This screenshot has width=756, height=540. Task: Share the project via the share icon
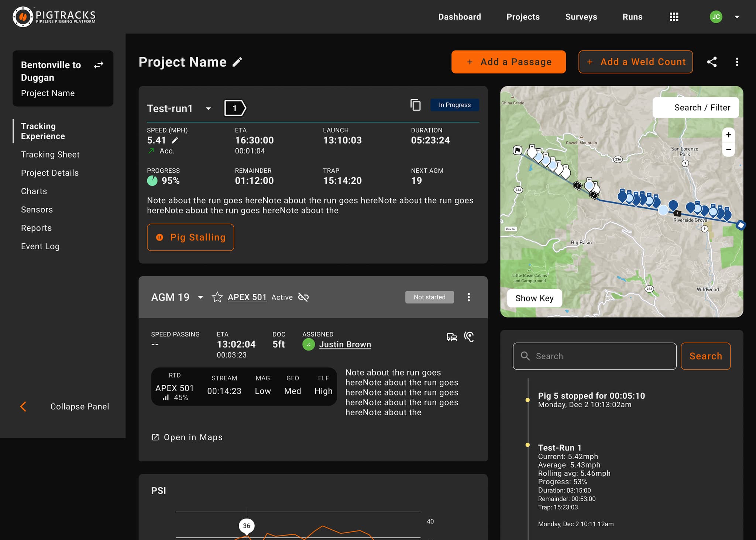(x=712, y=62)
